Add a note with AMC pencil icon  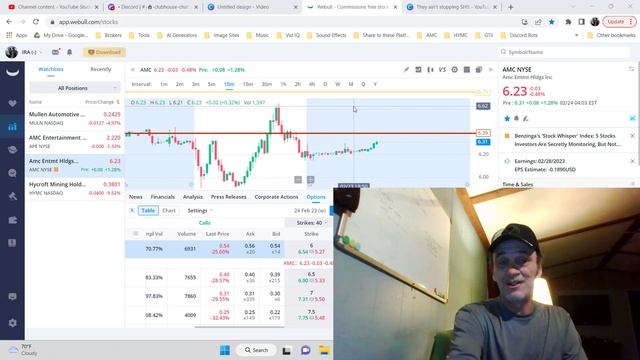pyautogui.click(x=526, y=119)
